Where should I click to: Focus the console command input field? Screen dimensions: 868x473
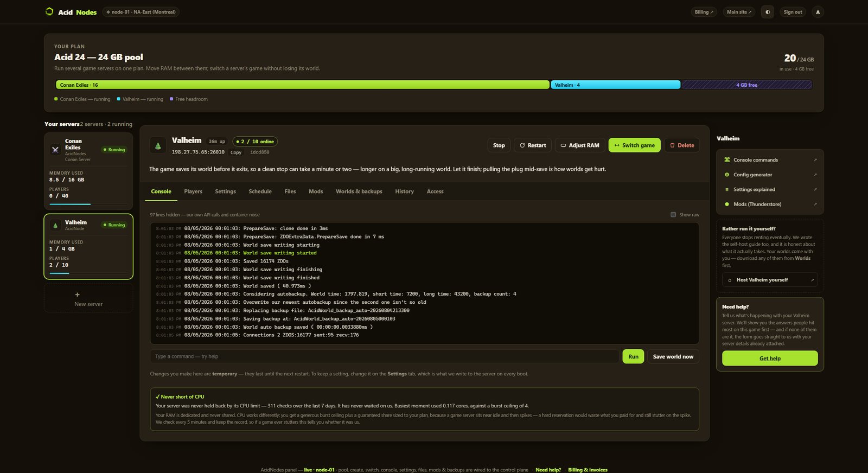(384, 356)
